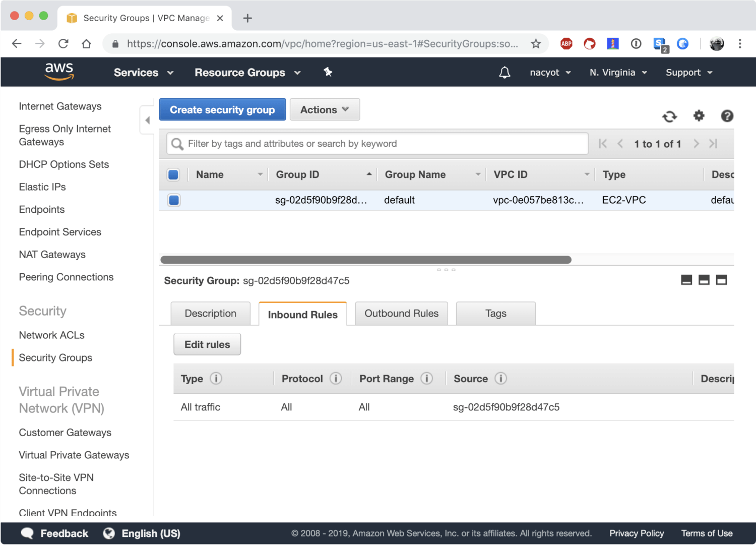The height and width of the screenshot is (545, 756).
Task: Open Network ACLs in sidebar
Action: pos(52,335)
